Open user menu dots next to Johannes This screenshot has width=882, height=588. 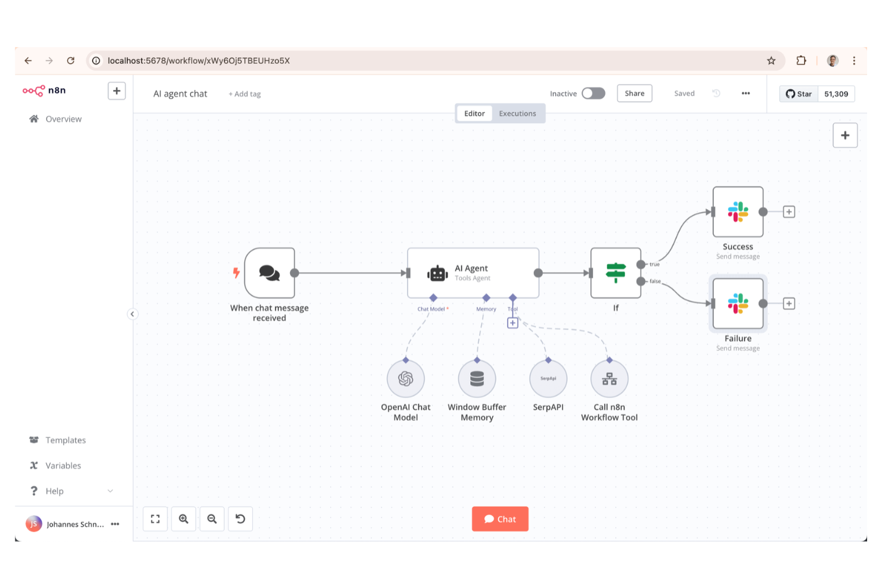coord(115,524)
